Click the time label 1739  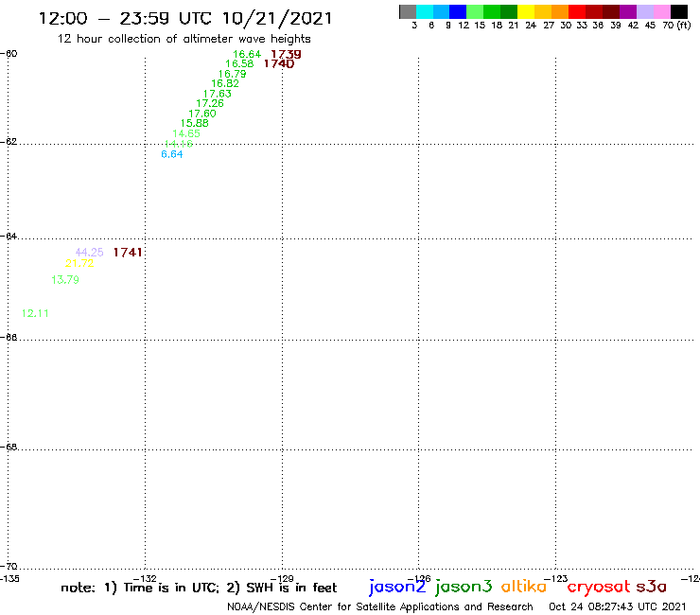(x=287, y=55)
